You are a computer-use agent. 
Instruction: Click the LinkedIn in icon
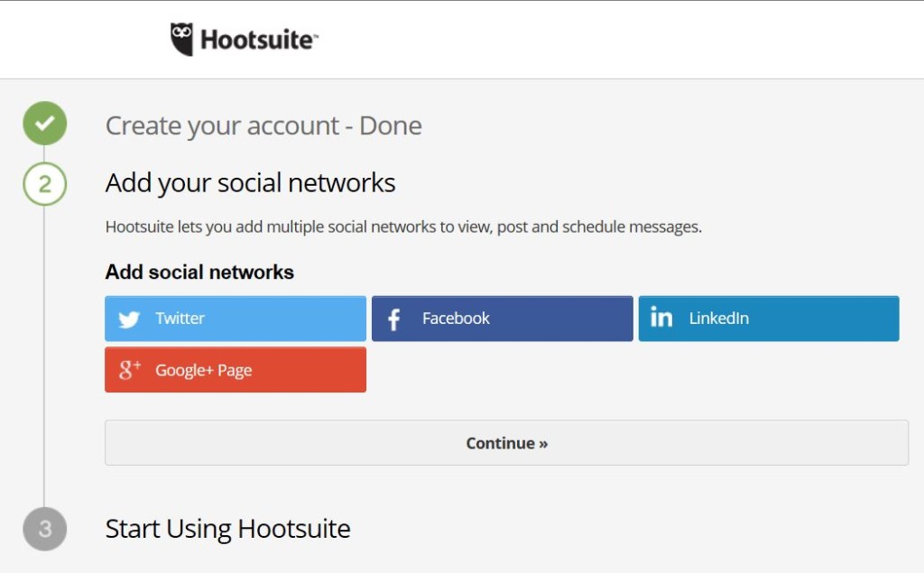[x=661, y=317]
